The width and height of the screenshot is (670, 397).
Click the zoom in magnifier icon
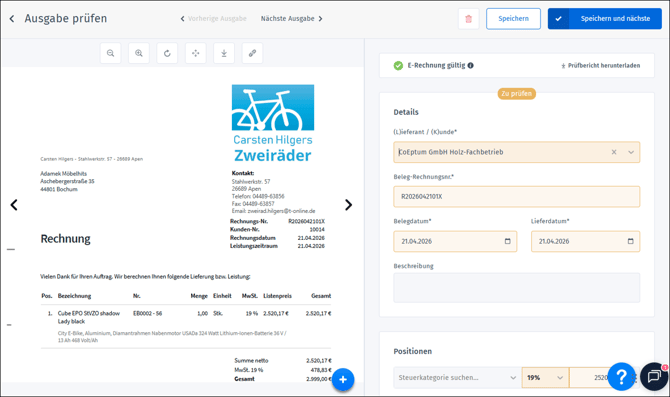pyautogui.click(x=139, y=53)
